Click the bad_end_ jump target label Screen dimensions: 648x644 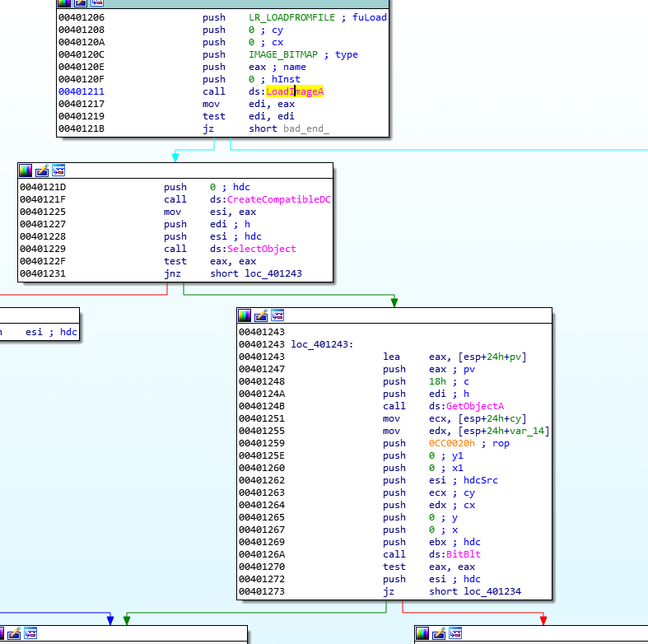click(x=306, y=128)
